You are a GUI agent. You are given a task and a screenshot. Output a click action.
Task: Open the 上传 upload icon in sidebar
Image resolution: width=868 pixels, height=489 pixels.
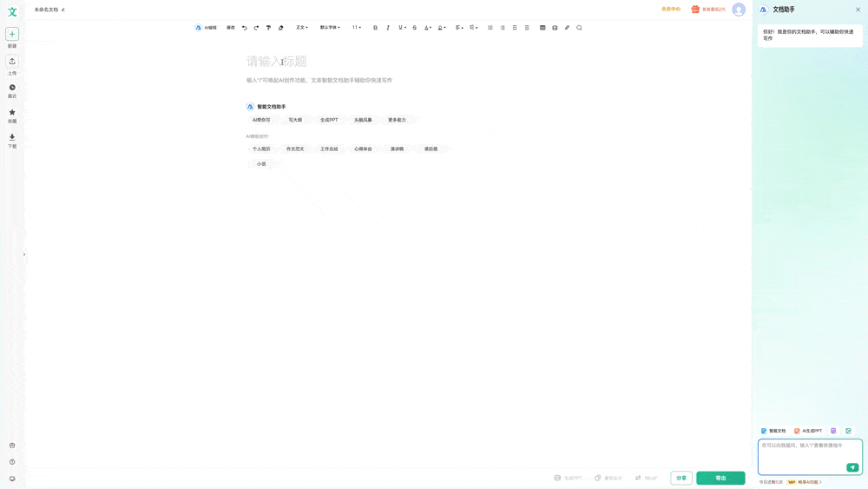pos(12,62)
